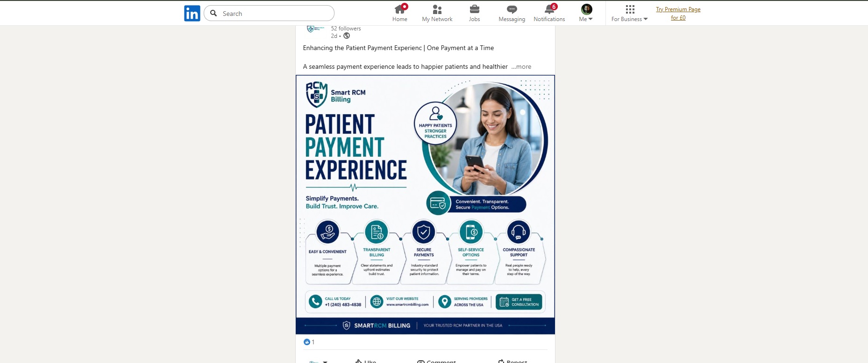The image size is (868, 363).
Task: Click the Smart RCM Billing page logo
Action: point(315,29)
